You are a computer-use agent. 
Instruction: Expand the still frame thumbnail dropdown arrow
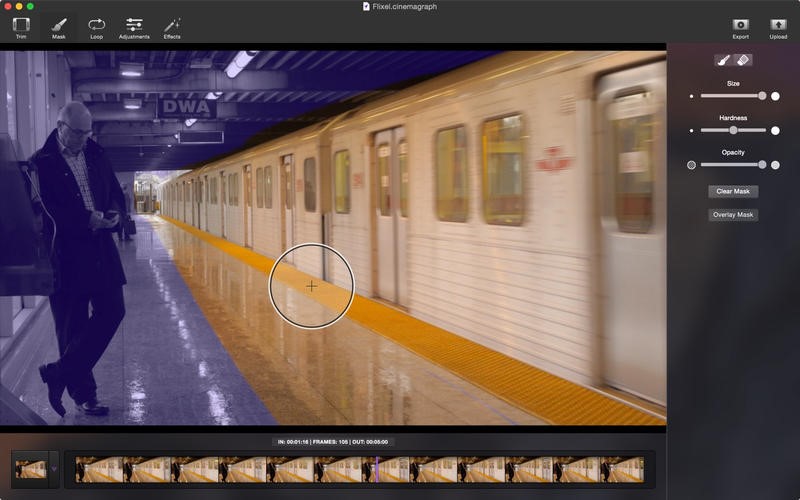tap(54, 467)
